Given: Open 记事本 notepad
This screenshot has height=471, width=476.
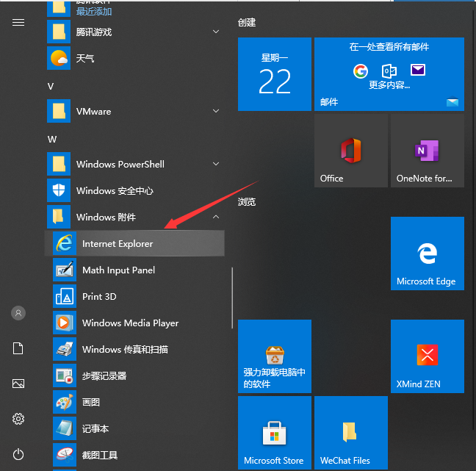Looking at the screenshot, I should point(95,429).
